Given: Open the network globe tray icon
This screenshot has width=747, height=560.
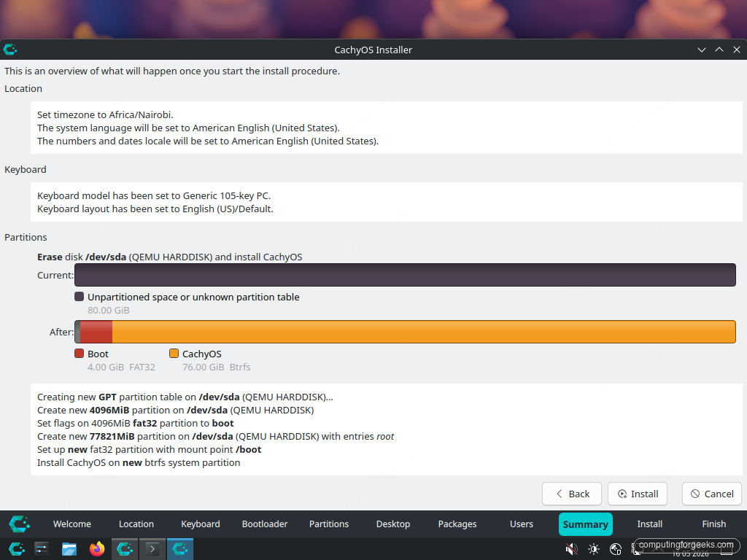Looking at the screenshot, I should [x=616, y=549].
